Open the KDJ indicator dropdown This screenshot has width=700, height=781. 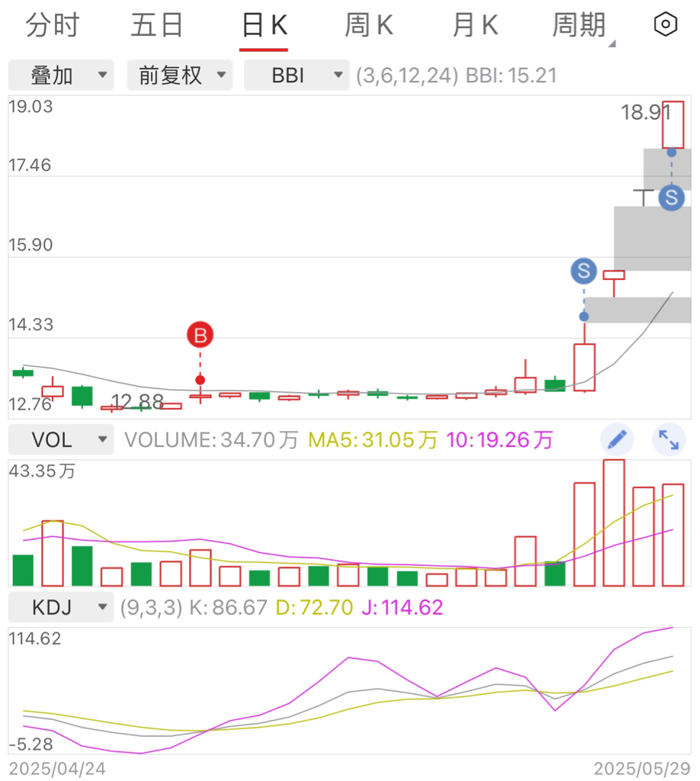(x=61, y=607)
